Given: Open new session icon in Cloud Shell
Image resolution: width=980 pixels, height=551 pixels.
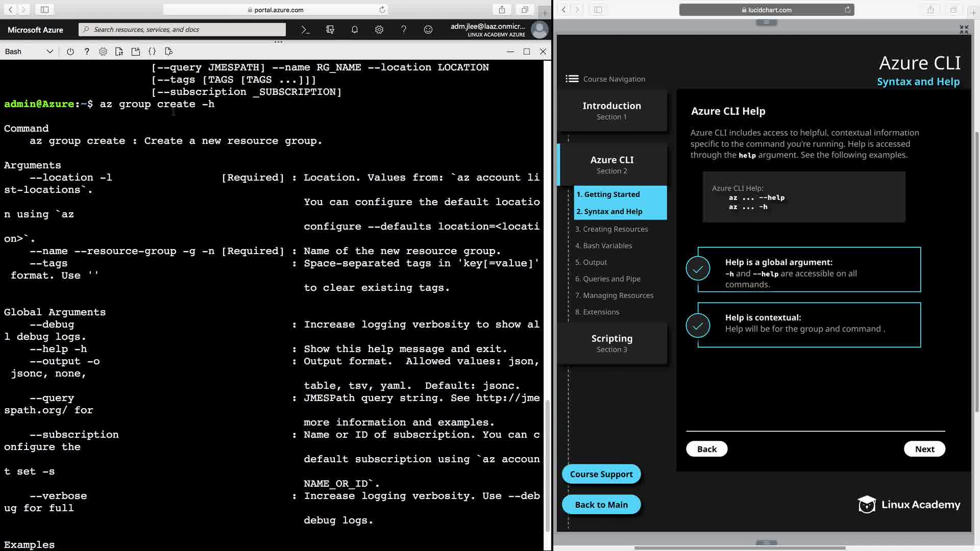Looking at the screenshot, I should [135, 52].
